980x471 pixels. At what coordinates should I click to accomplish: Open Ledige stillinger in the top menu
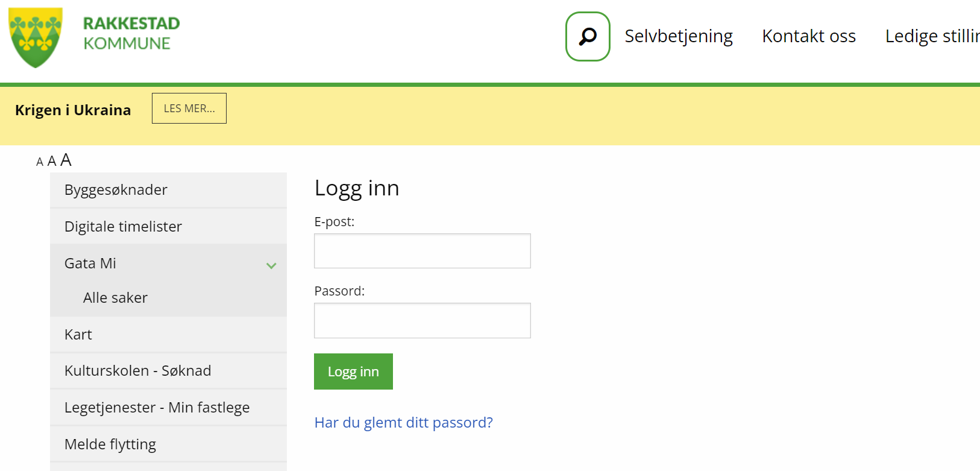pos(931,36)
